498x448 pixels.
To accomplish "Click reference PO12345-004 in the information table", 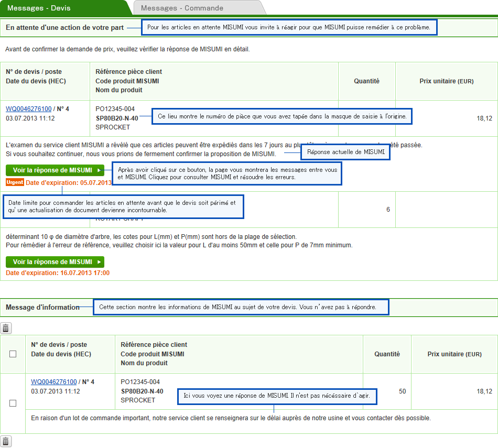I will 140,382.
